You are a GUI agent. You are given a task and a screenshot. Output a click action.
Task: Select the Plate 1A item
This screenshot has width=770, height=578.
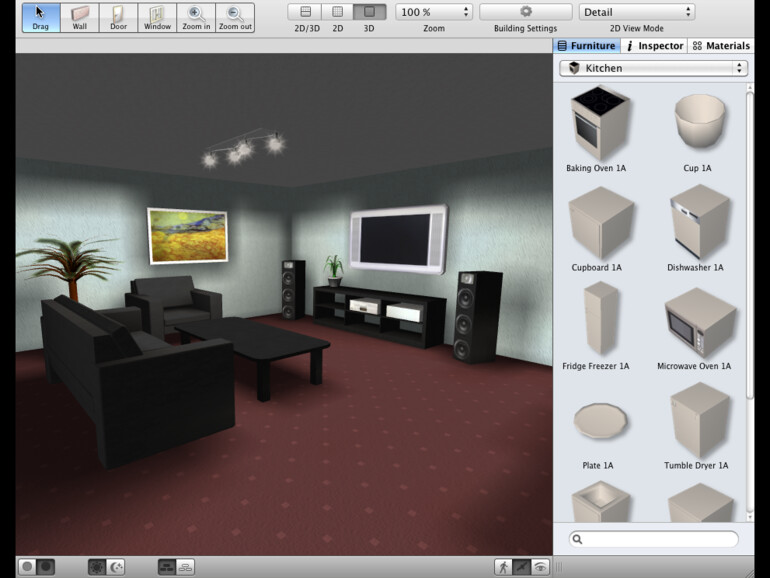click(x=599, y=436)
